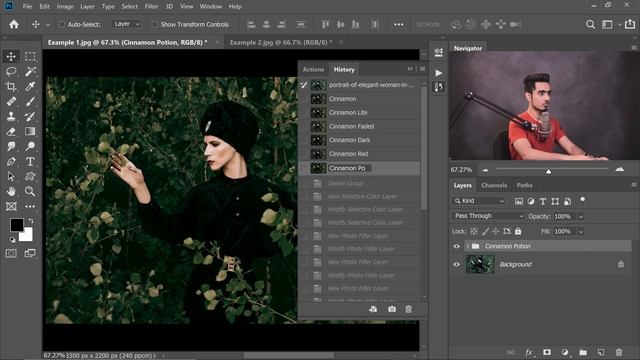Viewport: 640px width, 360px height.
Task: Select the Dodge tool
Action: pyautogui.click(x=30, y=146)
